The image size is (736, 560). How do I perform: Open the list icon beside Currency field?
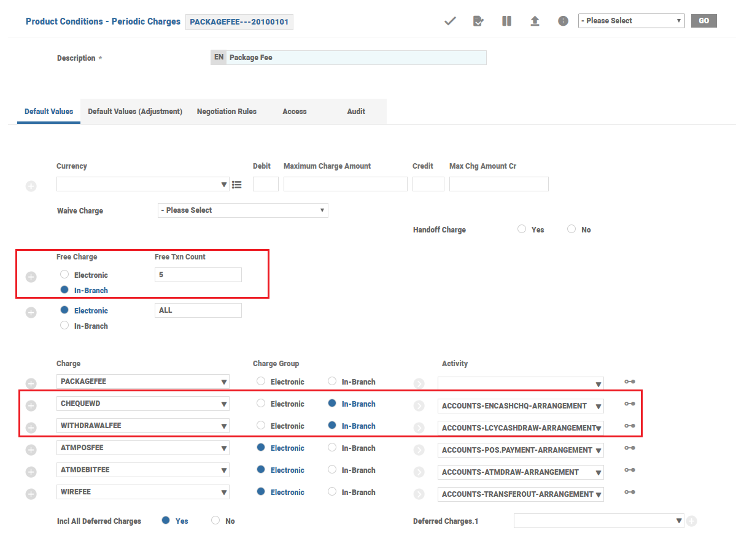tap(237, 185)
